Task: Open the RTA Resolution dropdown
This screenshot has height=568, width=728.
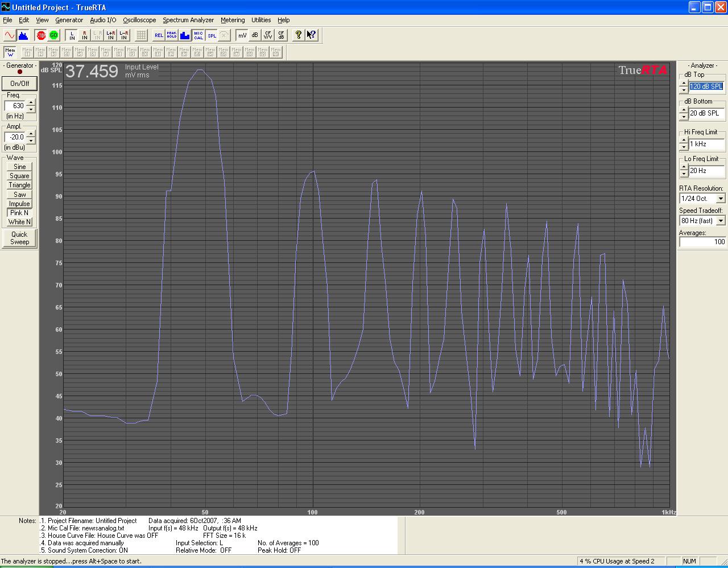Action: point(721,199)
